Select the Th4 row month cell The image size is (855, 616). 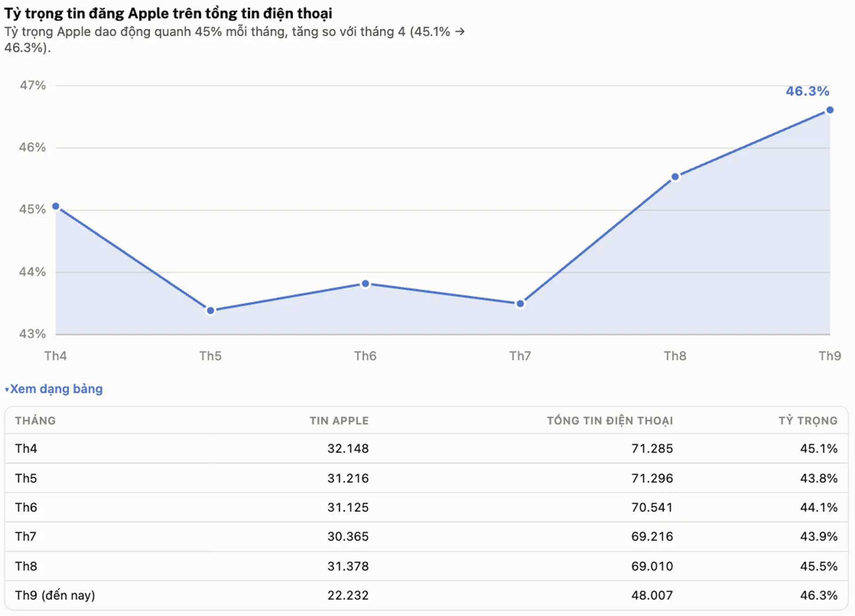click(x=26, y=449)
